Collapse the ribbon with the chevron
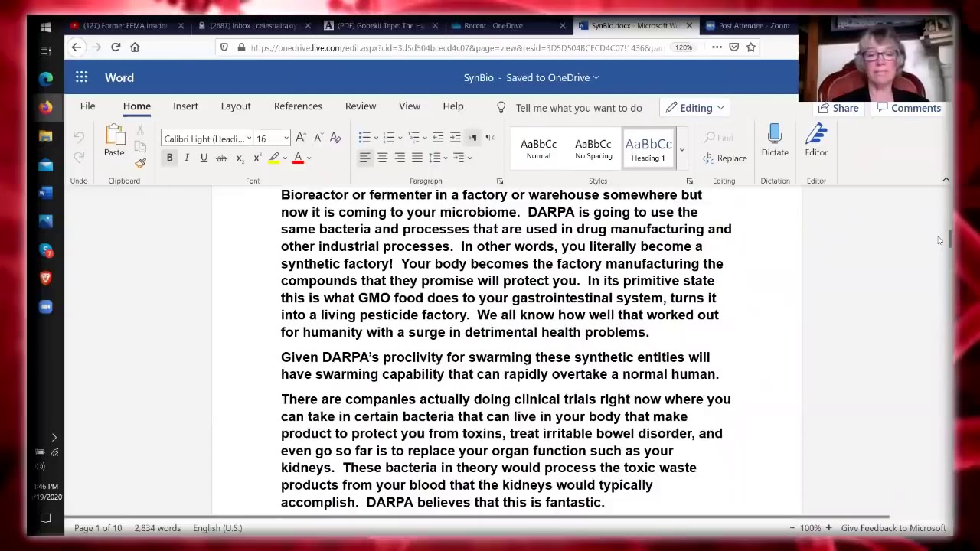Screen dimensions: 980x551 coord(946,180)
